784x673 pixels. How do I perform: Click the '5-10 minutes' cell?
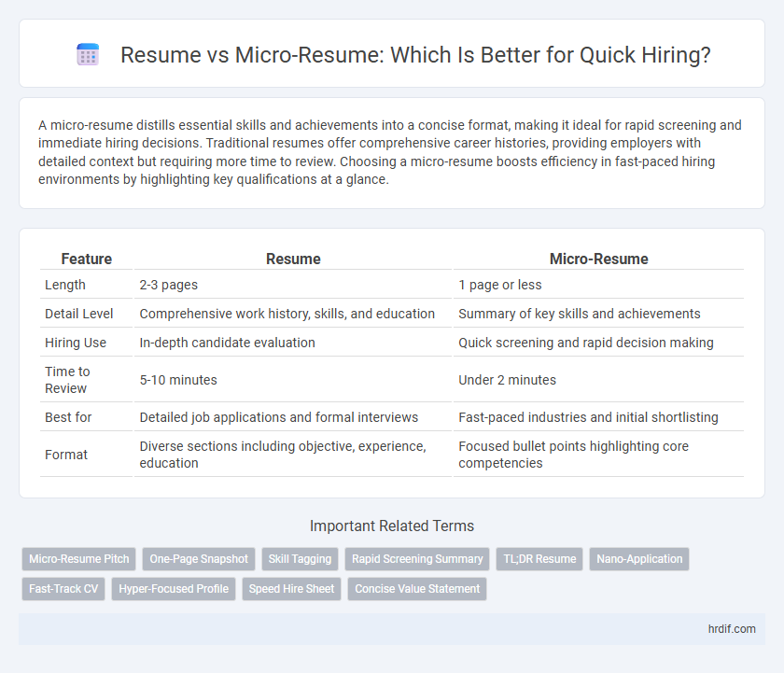click(293, 380)
